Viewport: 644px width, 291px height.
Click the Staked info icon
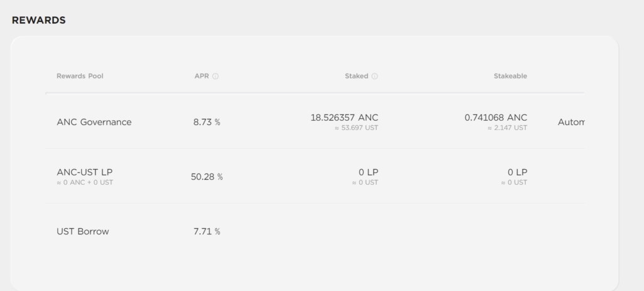[x=375, y=77]
